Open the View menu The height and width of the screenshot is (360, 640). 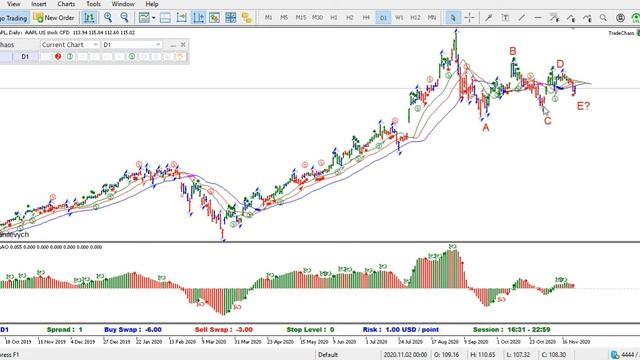tap(13, 4)
